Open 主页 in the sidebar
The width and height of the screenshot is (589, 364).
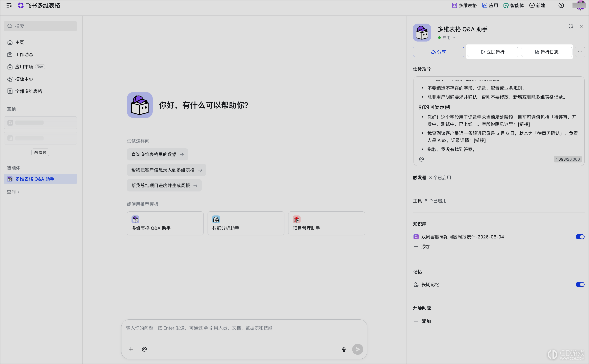[41, 42]
